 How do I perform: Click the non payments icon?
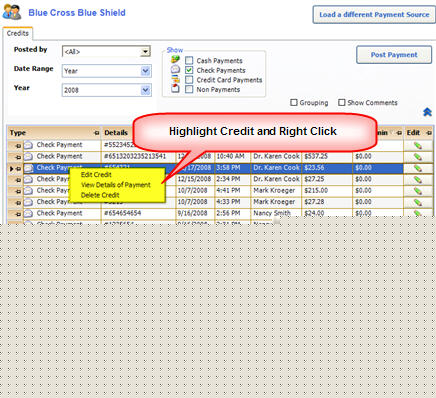[175, 89]
